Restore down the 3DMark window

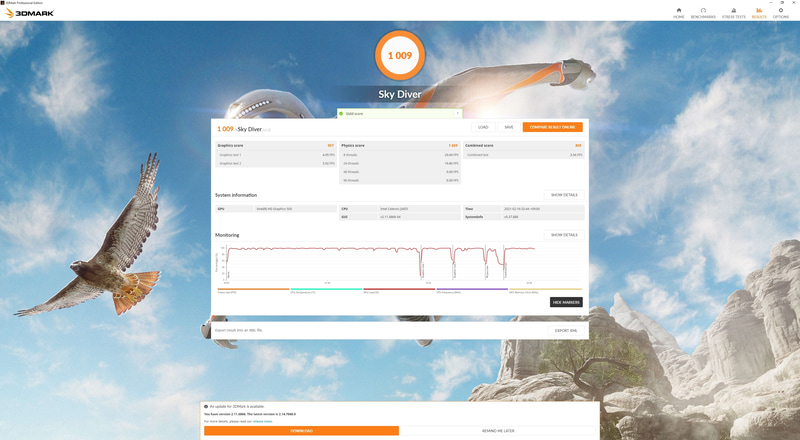click(782, 3)
